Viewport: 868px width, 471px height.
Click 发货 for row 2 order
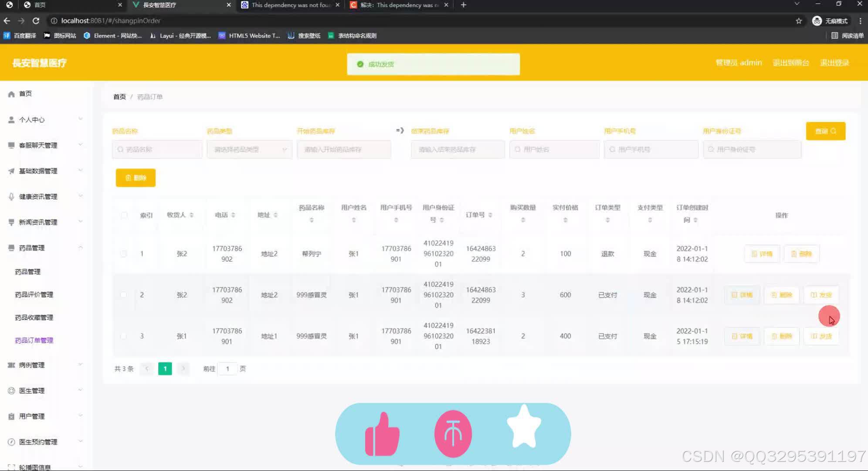(821, 295)
